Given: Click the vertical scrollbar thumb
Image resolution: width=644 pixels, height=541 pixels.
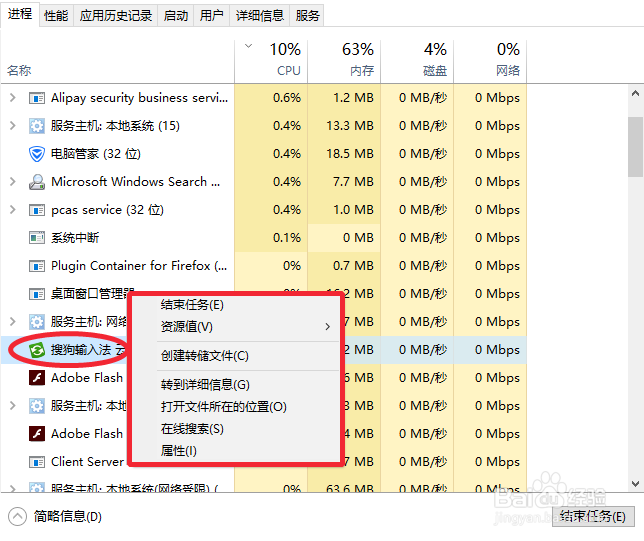Looking at the screenshot, I should coord(635,147).
